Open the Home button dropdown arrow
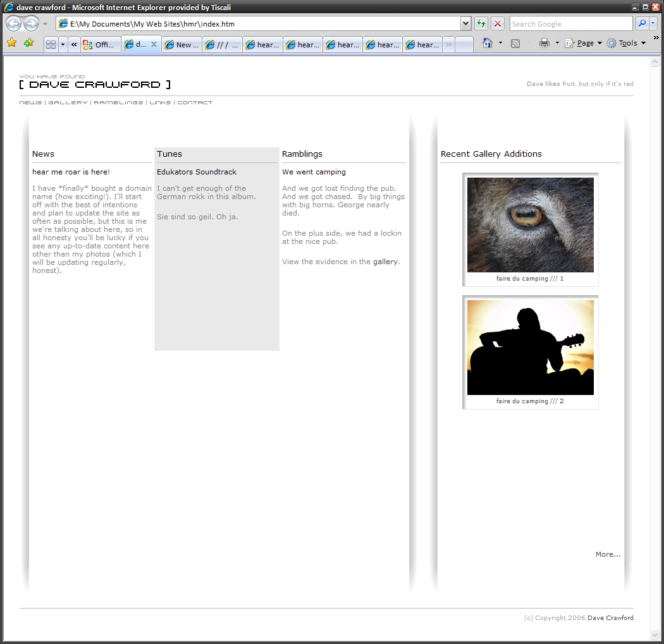 [501, 43]
